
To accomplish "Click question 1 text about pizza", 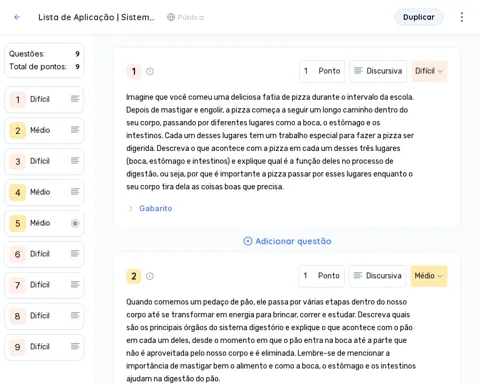I will pos(270,142).
